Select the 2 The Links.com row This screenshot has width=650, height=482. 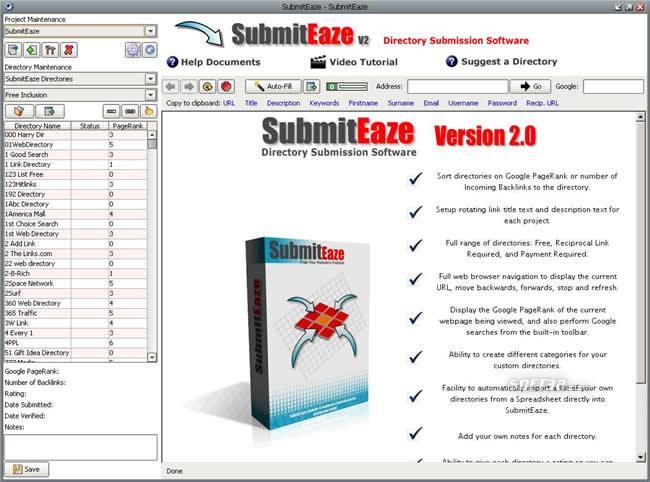[75, 254]
